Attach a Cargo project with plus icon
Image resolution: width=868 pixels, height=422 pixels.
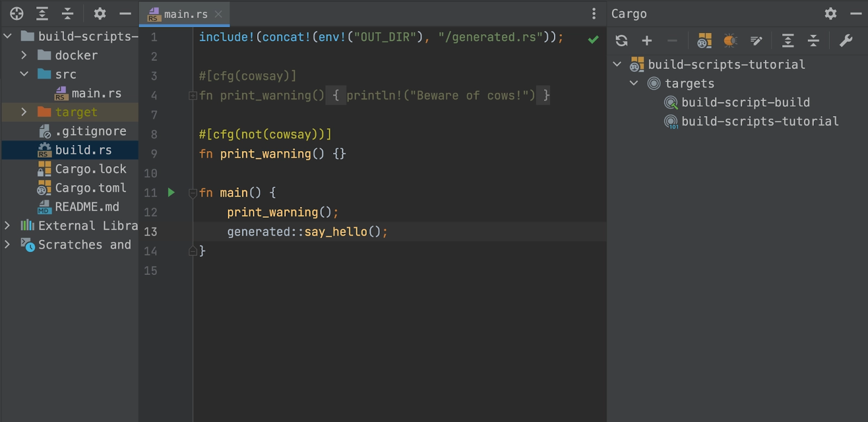coord(647,40)
